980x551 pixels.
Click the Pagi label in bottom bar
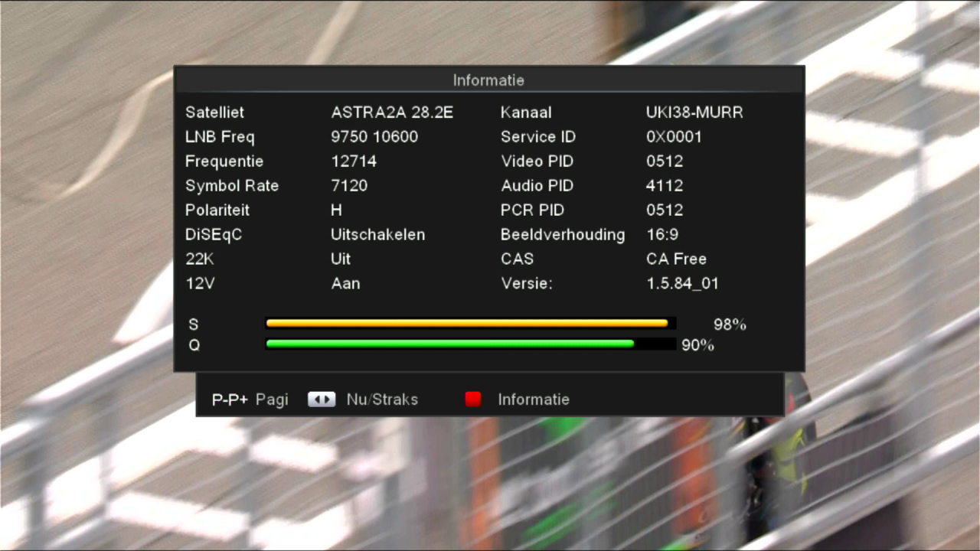(x=272, y=399)
